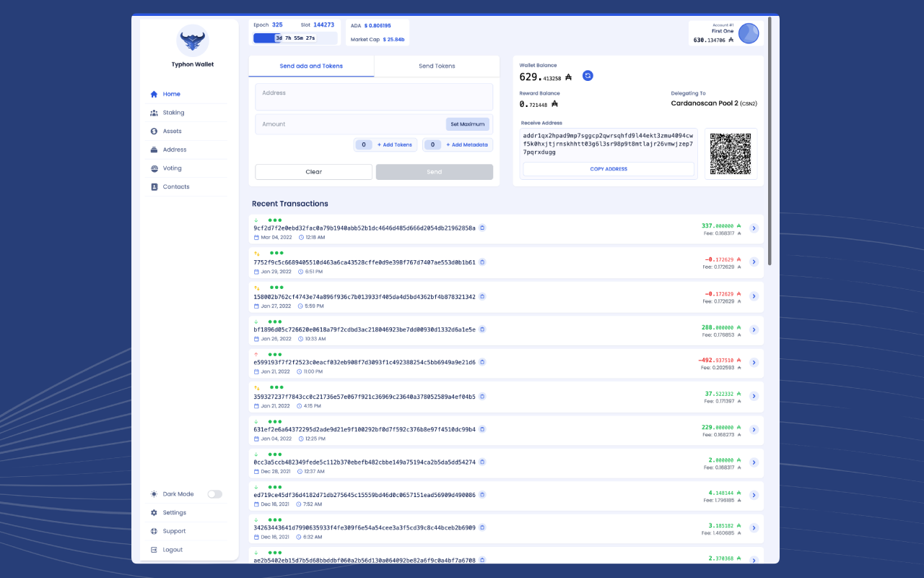
Task: Switch to the Send Tokens tab
Action: click(x=436, y=65)
